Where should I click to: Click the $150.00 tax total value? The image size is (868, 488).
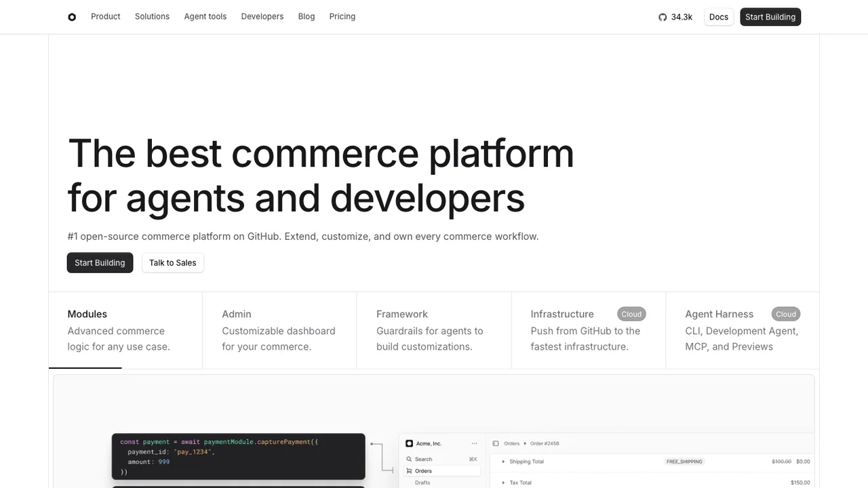(800, 483)
